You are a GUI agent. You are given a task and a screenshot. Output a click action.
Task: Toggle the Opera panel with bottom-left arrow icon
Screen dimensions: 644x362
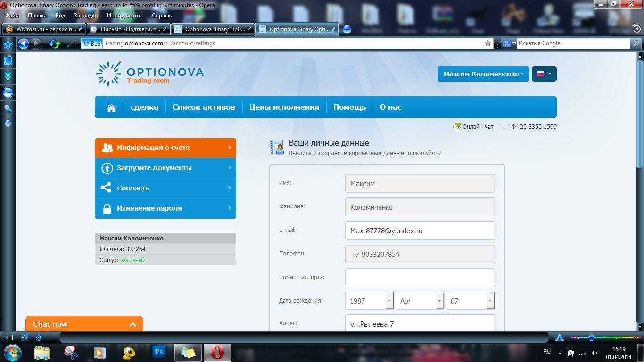coord(8,337)
